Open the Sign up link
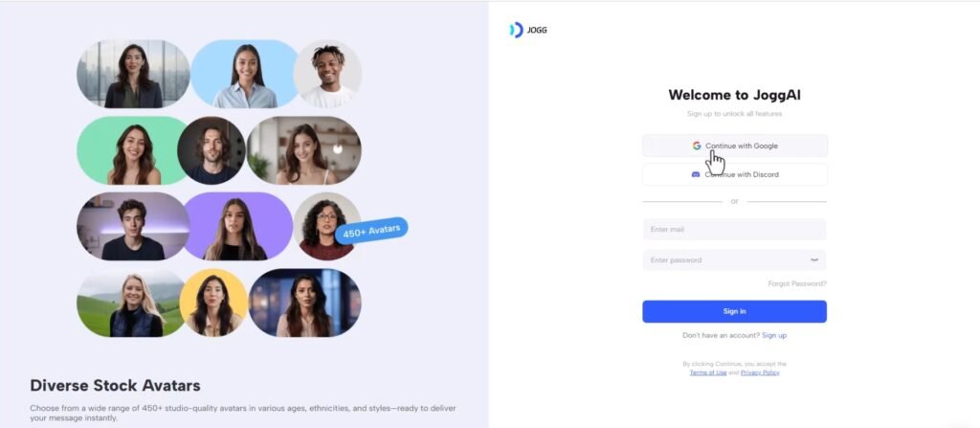The height and width of the screenshot is (428, 980). tap(773, 335)
